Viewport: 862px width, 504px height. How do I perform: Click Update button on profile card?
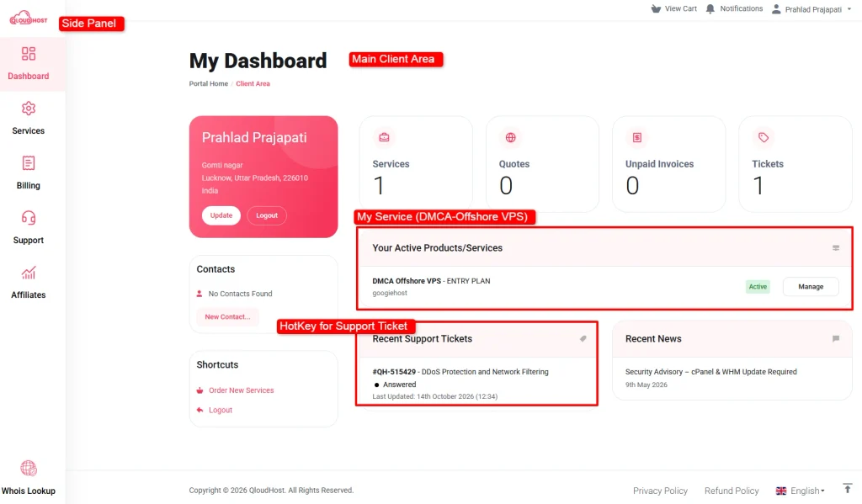coord(221,215)
